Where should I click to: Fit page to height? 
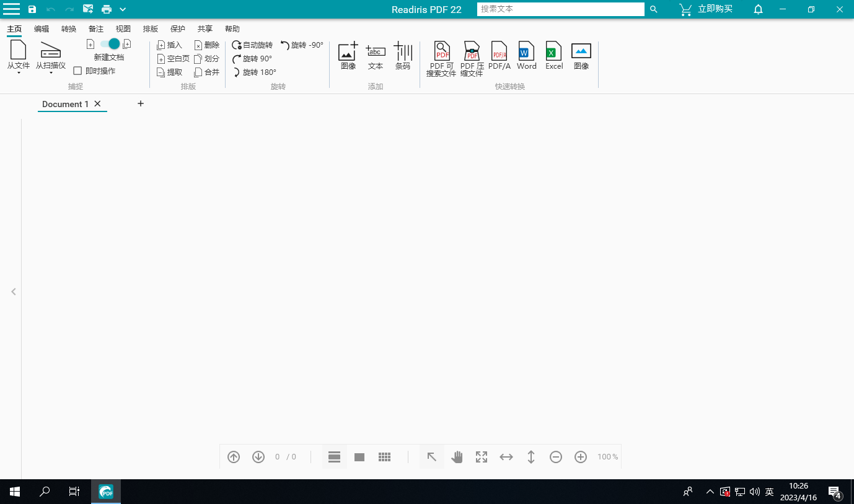click(x=531, y=457)
